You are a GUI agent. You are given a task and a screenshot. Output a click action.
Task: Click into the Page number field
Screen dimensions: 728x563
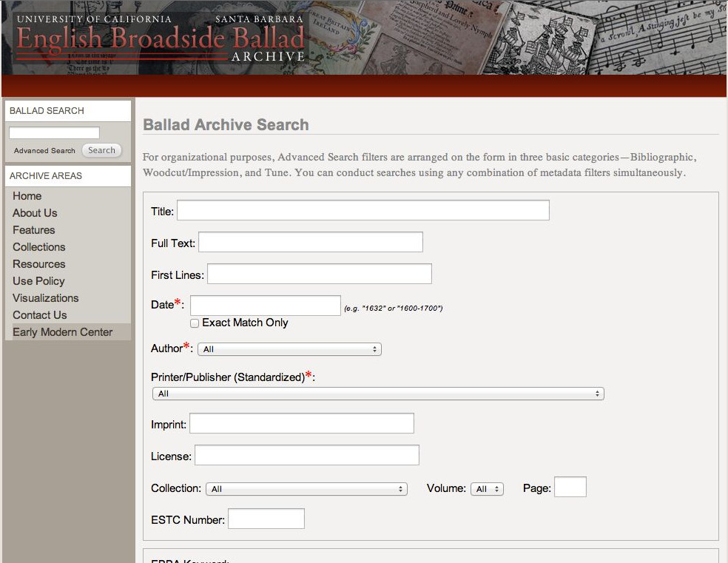[x=570, y=487]
